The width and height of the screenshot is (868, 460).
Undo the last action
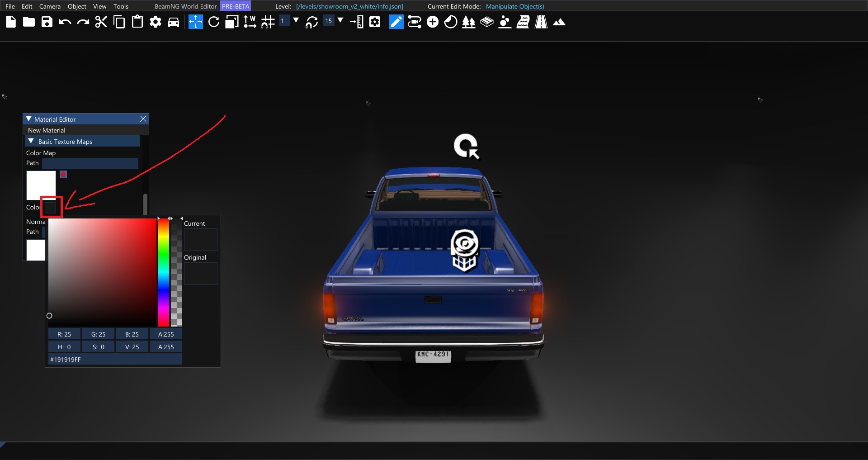[x=65, y=22]
